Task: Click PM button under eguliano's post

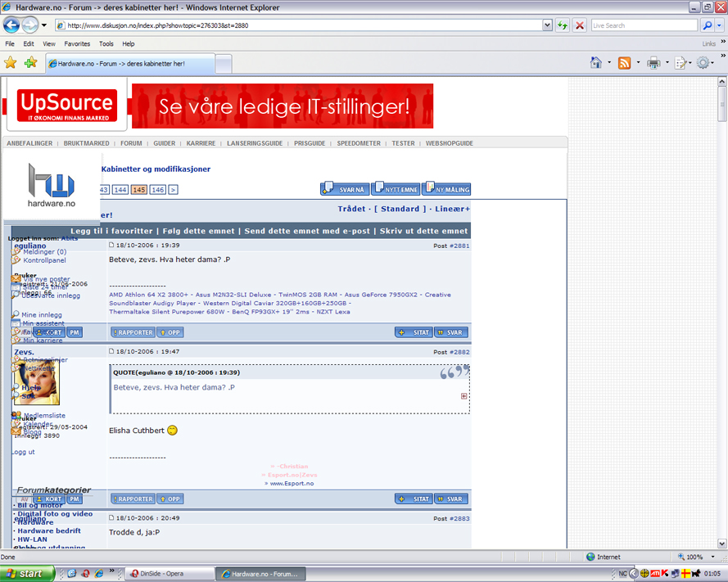Action: (75, 332)
